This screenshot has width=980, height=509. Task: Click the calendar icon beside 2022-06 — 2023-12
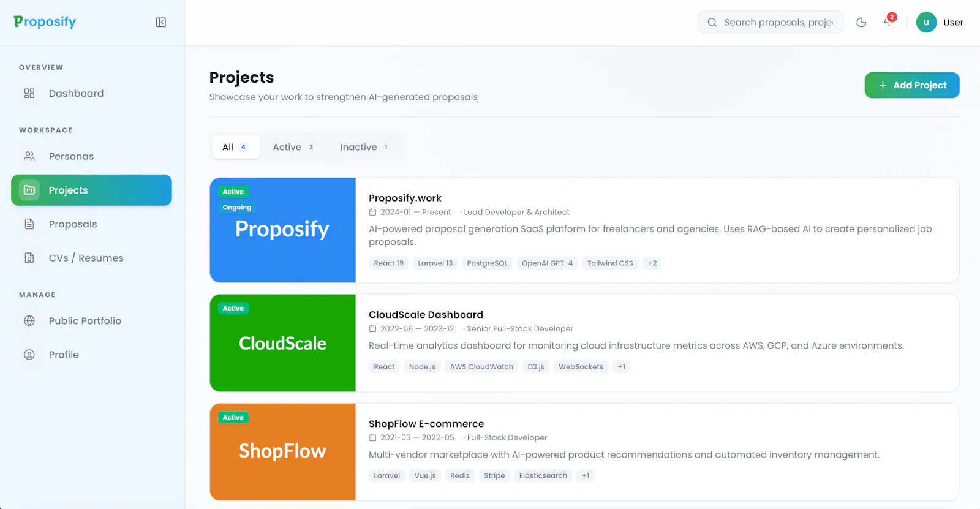(x=372, y=329)
